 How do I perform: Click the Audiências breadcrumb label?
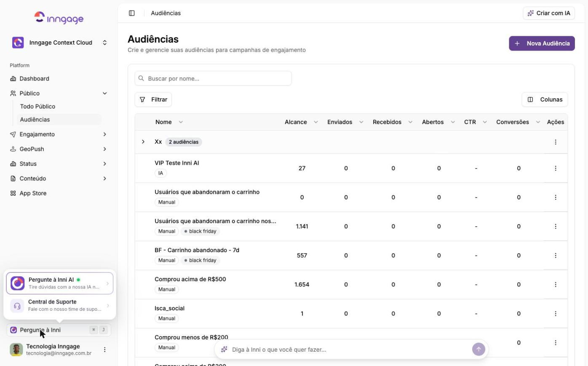(166, 13)
